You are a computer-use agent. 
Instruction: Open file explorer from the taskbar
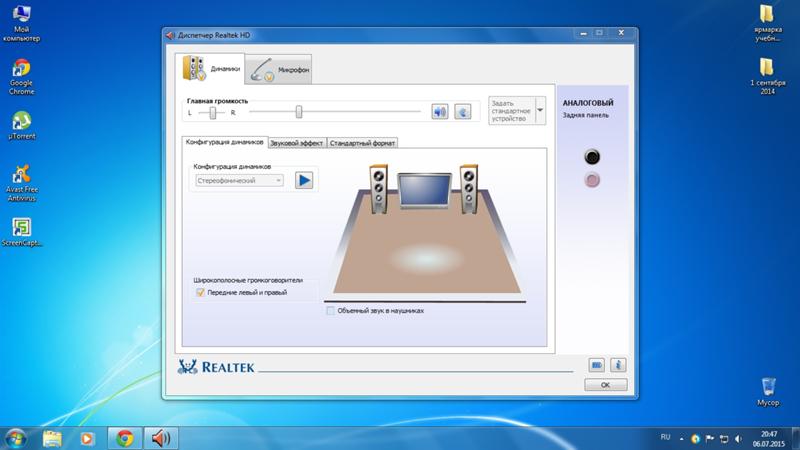point(53,438)
